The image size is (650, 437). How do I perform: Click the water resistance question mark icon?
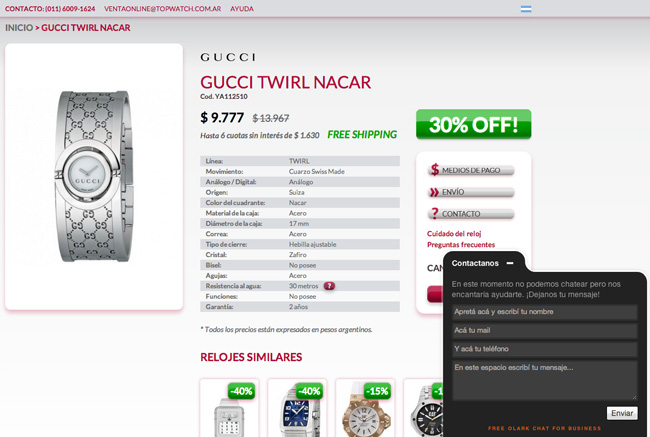coord(329,286)
